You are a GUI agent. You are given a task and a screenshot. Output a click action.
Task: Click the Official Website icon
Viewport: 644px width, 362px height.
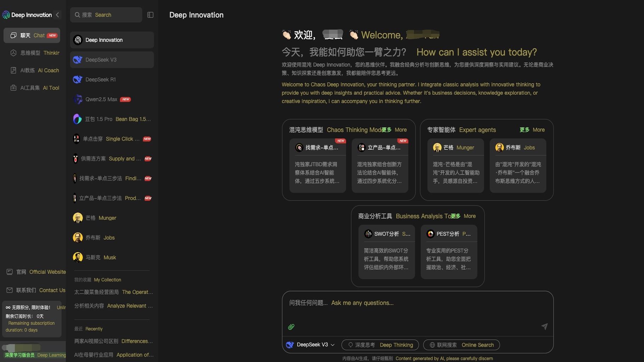(x=10, y=272)
